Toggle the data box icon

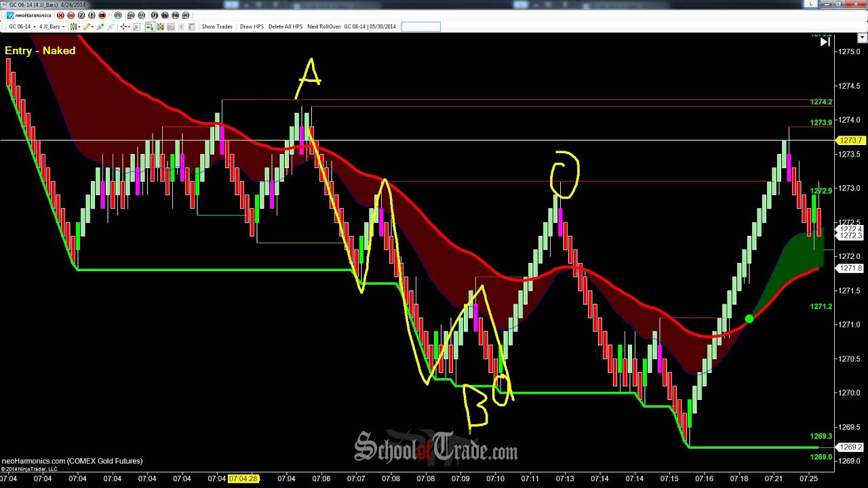pyautogui.click(x=136, y=26)
